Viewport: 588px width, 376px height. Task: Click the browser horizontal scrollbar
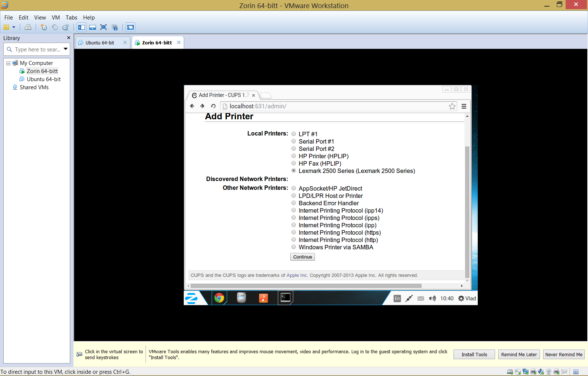point(306,286)
